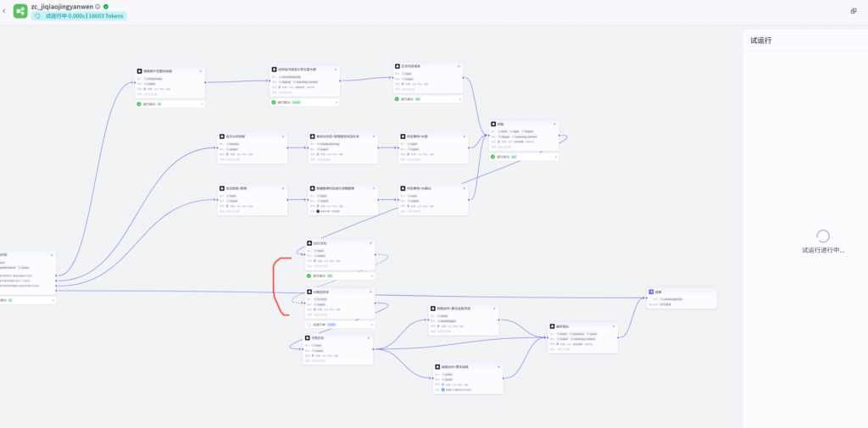Expand 运行成功 dropdown under the leftmost start node
Image resolution: width=868 pixels, height=428 pixels.
click(52, 300)
